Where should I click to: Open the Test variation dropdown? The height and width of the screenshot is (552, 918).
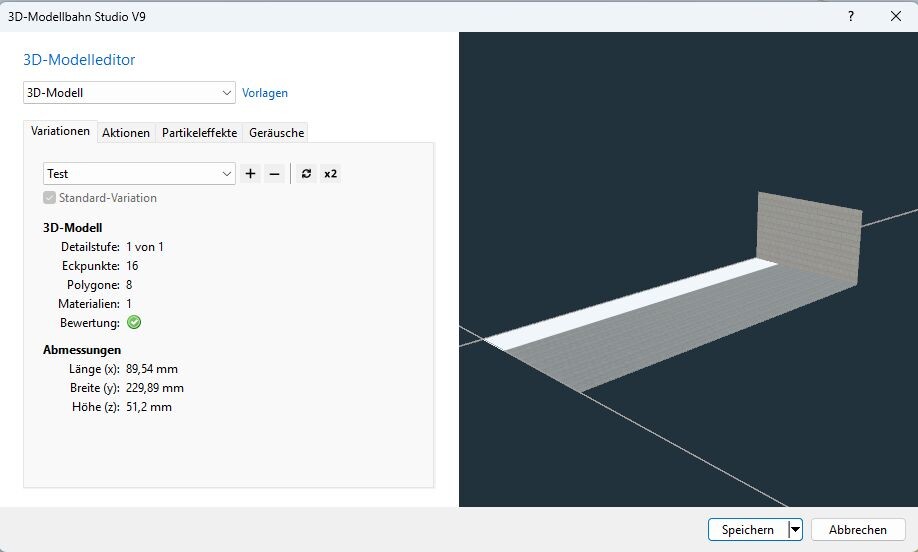tap(139, 174)
